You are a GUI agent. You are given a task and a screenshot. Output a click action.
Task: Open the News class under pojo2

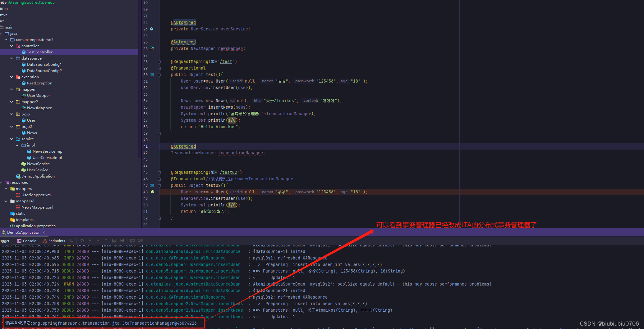32,133
